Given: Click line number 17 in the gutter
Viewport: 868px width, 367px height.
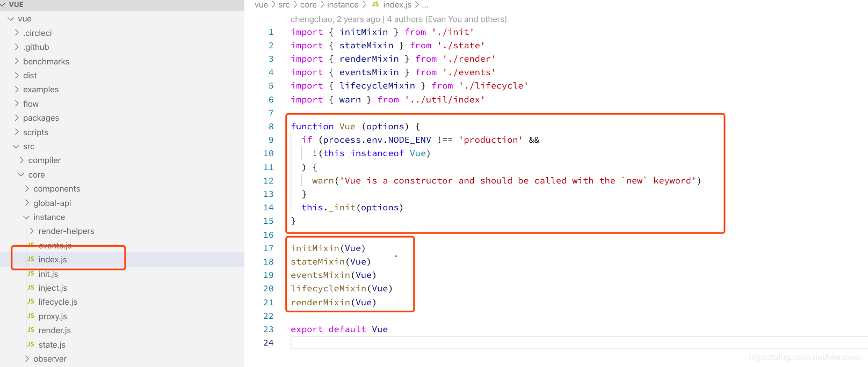Looking at the screenshot, I should click(x=269, y=248).
